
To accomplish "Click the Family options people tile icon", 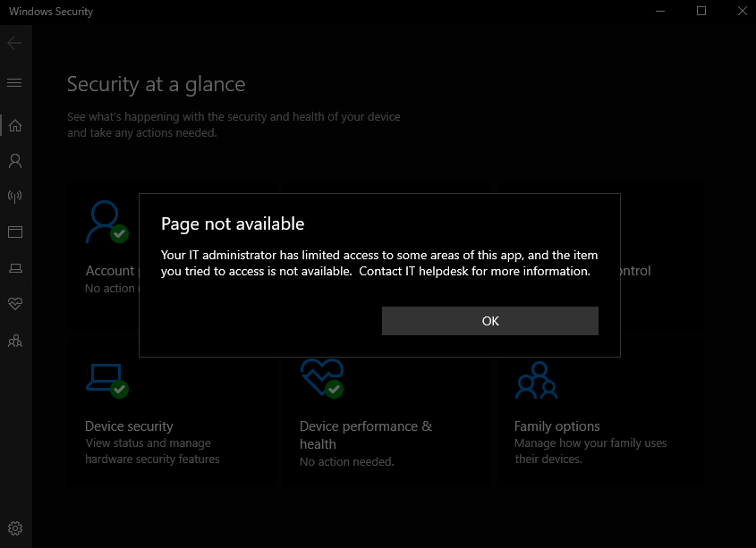I will pyautogui.click(x=537, y=380).
